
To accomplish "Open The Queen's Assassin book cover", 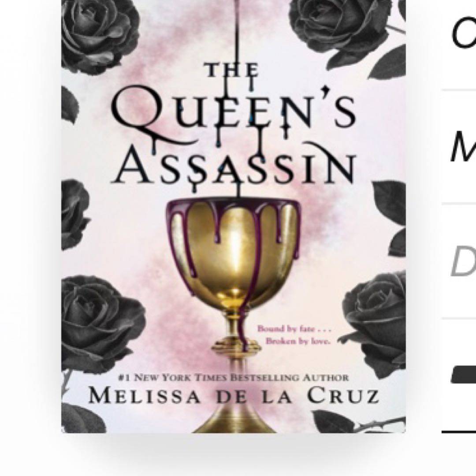I will [x=234, y=216].
